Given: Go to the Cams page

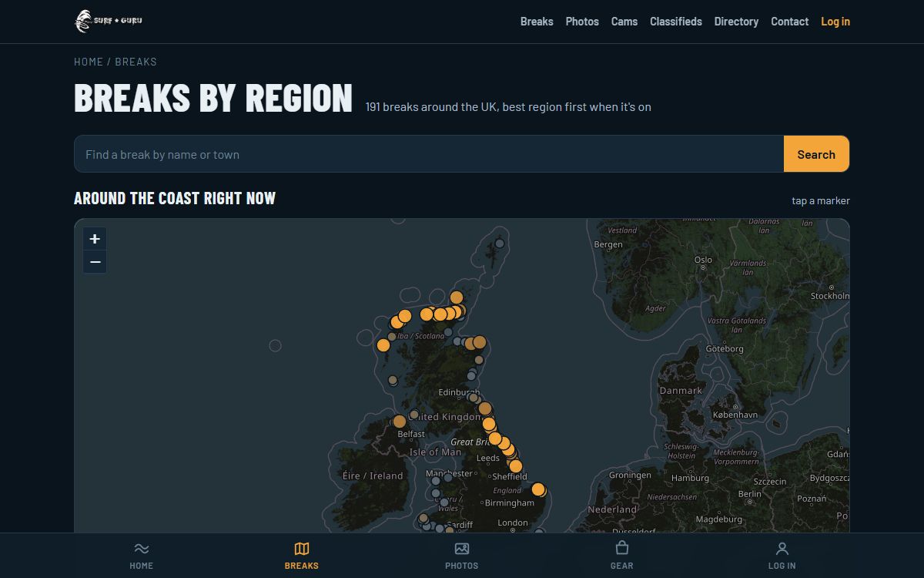Looking at the screenshot, I should [624, 22].
